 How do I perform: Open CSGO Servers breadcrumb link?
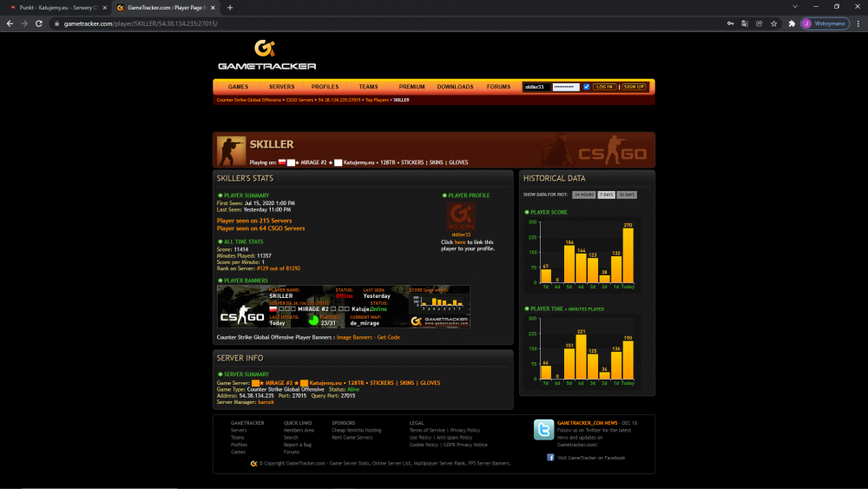299,100
